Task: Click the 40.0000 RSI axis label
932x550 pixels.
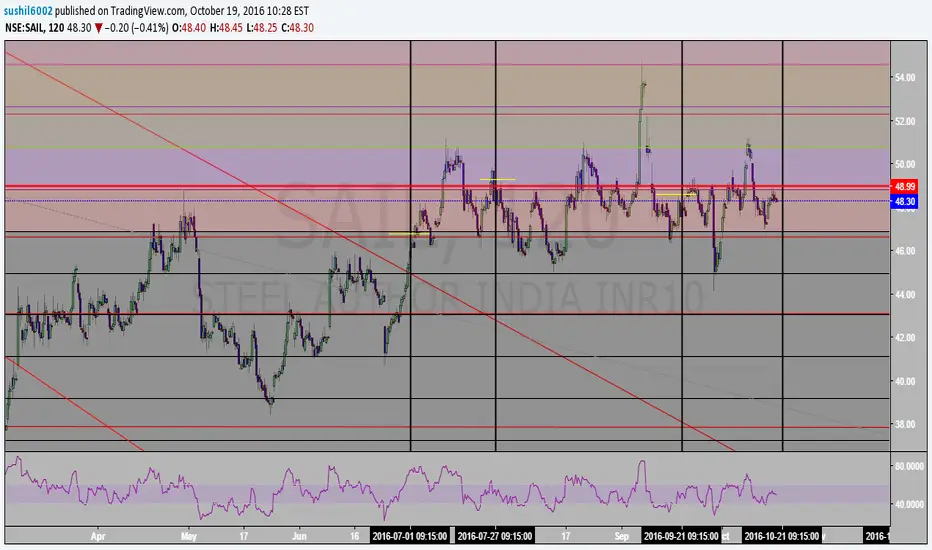Action: [909, 504]
